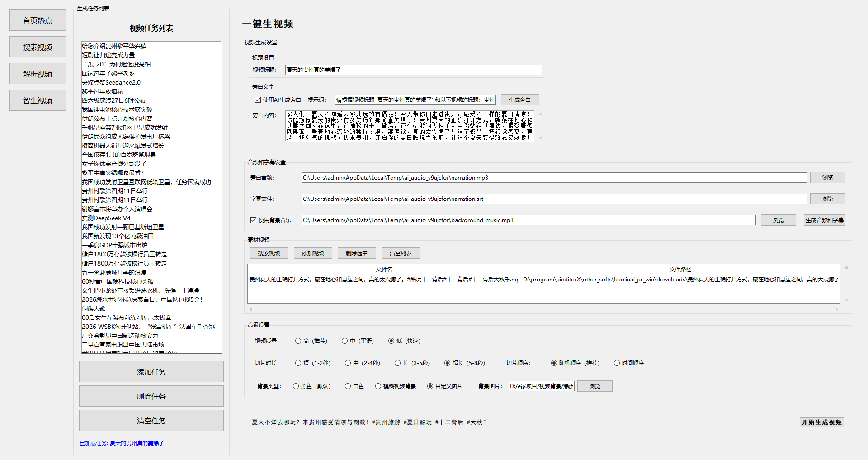Disable the 使用背景音乐 checkbox
The height and width of the screenshot is (460, 868).
point(254,220)
